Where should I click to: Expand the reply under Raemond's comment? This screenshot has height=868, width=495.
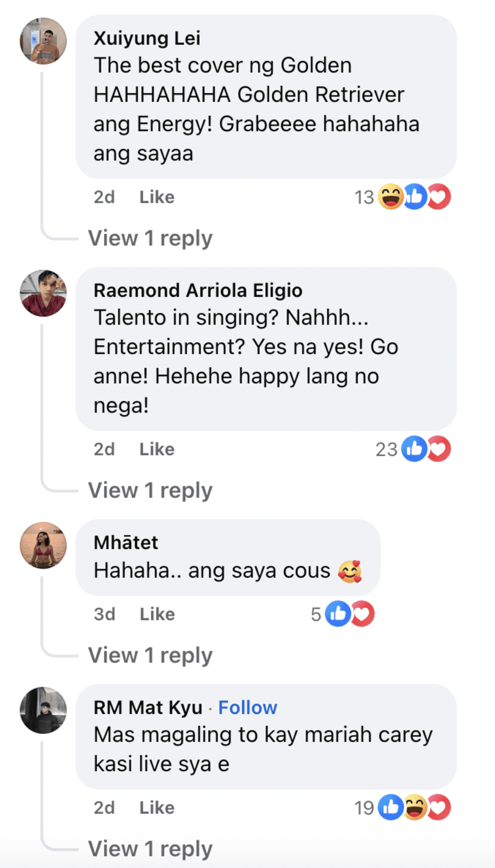(x=150, y=490)
